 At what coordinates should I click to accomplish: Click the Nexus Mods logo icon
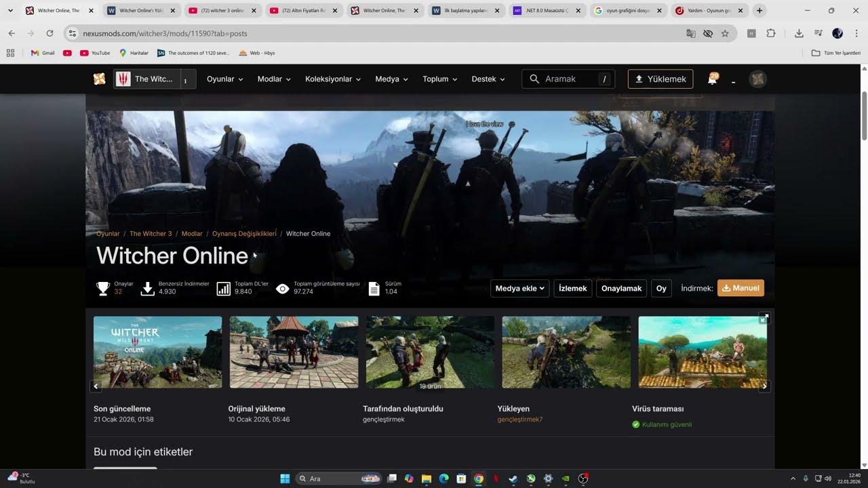tap(100, 79)
